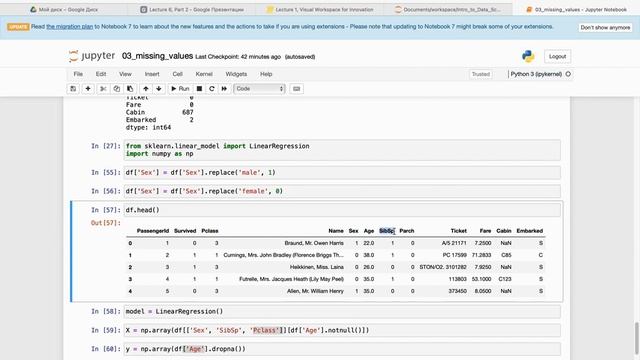The height and width of the screenshot is (360, 640).
Task: Click the df.head() code cell
Action: pos(342,210)
